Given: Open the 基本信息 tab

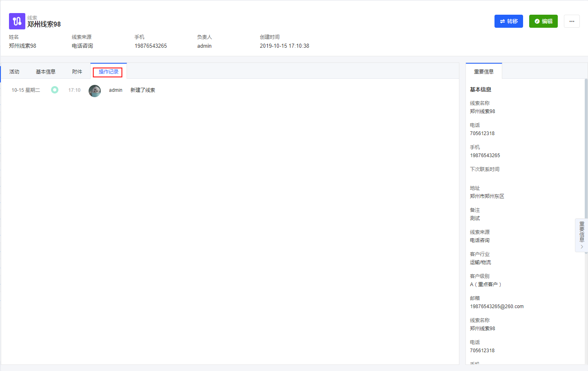Looking at the screenshot, I should (45, 72).
